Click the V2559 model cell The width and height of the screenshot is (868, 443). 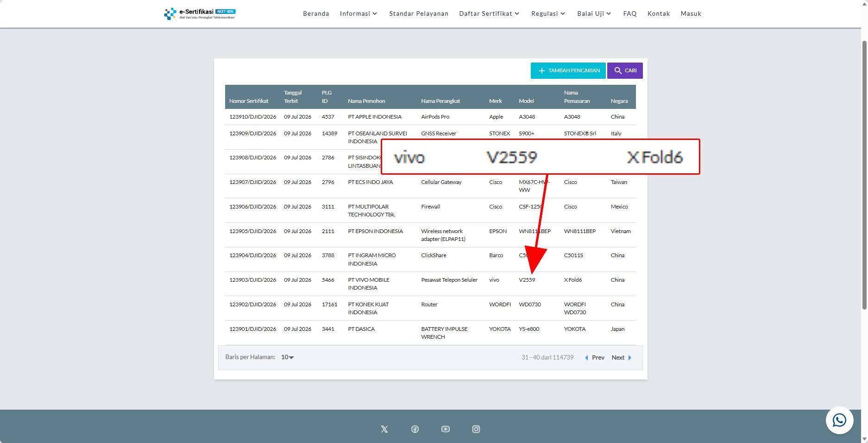[527, 280]
